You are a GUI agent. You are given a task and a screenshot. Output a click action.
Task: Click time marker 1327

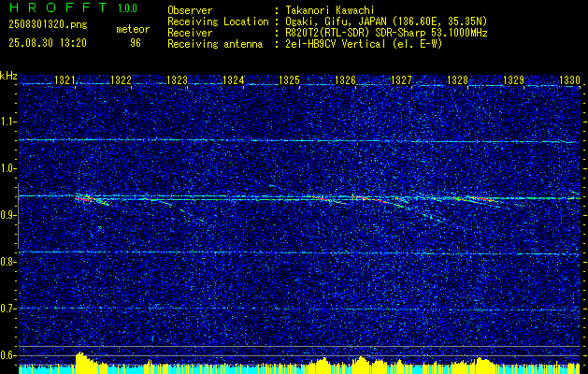[x=401, y=79]
